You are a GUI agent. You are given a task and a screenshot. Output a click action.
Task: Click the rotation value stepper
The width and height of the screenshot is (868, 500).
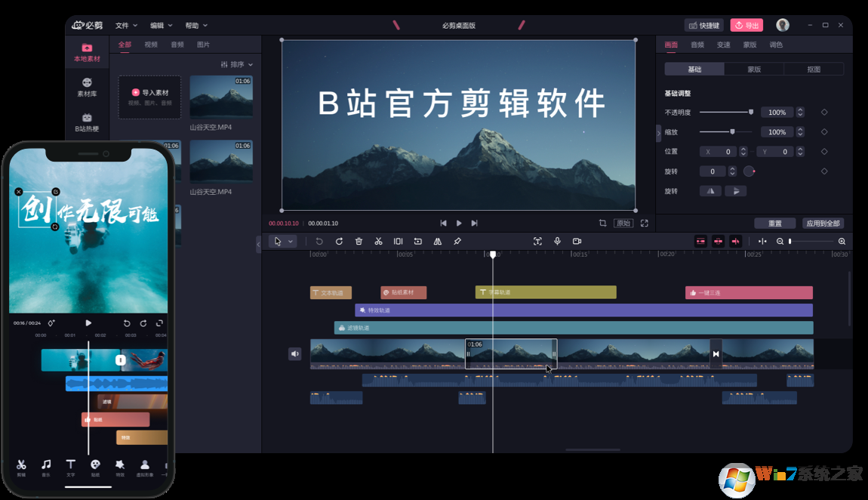[732, 171]
